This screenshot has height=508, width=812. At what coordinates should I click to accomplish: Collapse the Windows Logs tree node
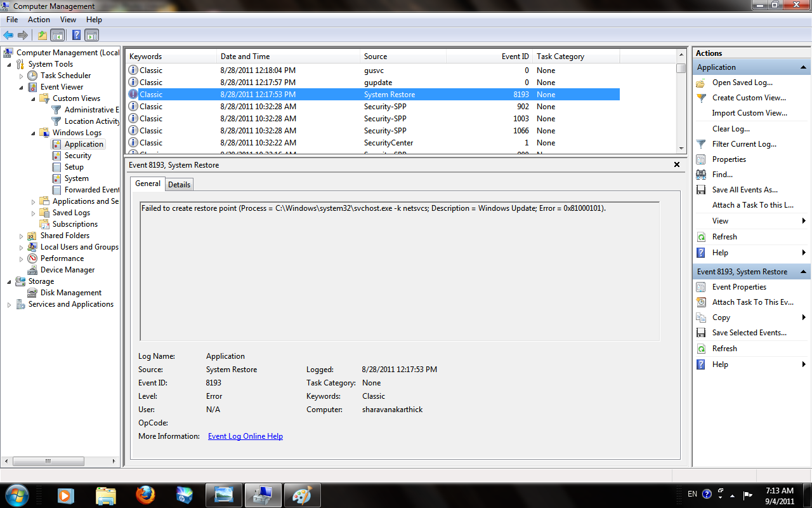pos(33,133)
